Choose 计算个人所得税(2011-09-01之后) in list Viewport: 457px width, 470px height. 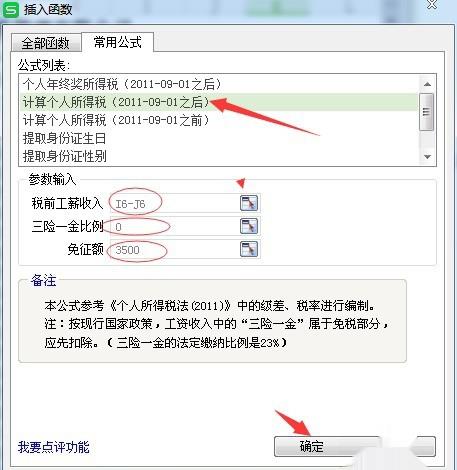[x=219, y=102]
